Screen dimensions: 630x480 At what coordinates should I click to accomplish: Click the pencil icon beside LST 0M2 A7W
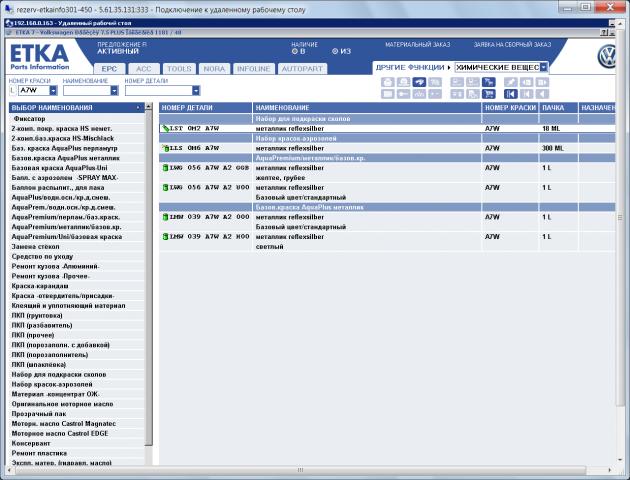[165, 129]
